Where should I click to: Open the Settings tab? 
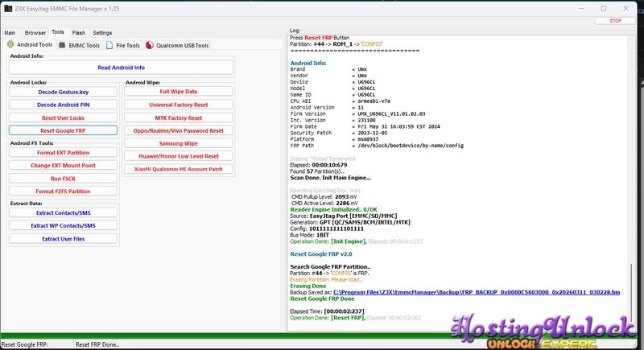[x=102, y=33]
